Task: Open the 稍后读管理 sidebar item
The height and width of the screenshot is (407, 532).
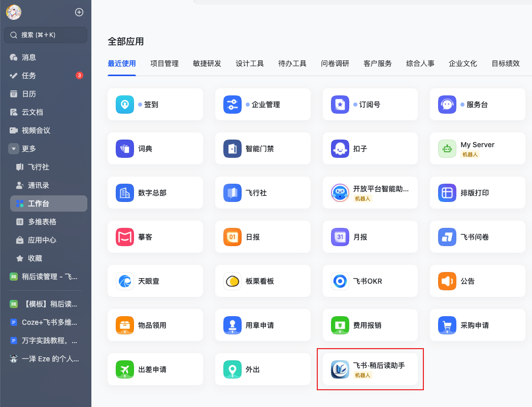Action: click(46, 277)
